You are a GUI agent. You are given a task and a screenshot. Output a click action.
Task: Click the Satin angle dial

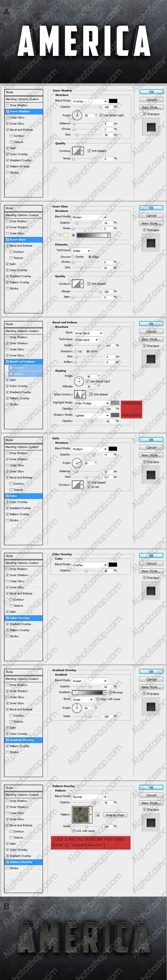pyautogui.click(x=77, y=463)
